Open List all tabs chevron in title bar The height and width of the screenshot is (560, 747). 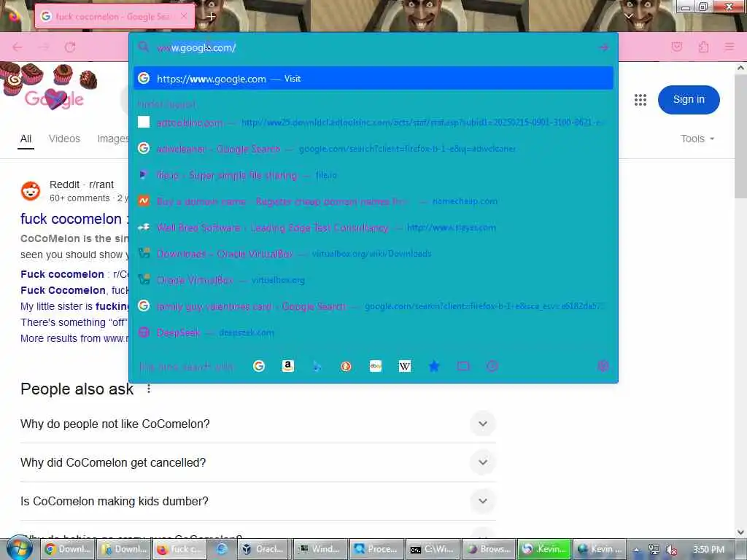click(x=629, y=16)
